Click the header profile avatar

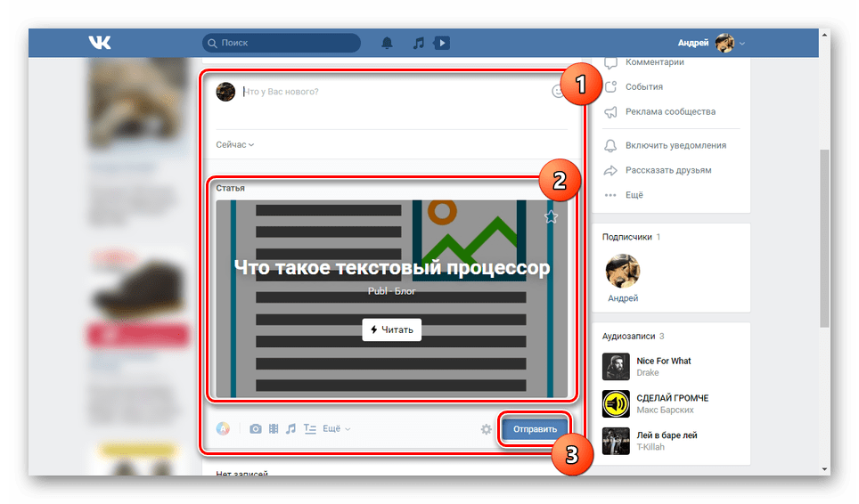pyautogui.click(x=724, y=43)
